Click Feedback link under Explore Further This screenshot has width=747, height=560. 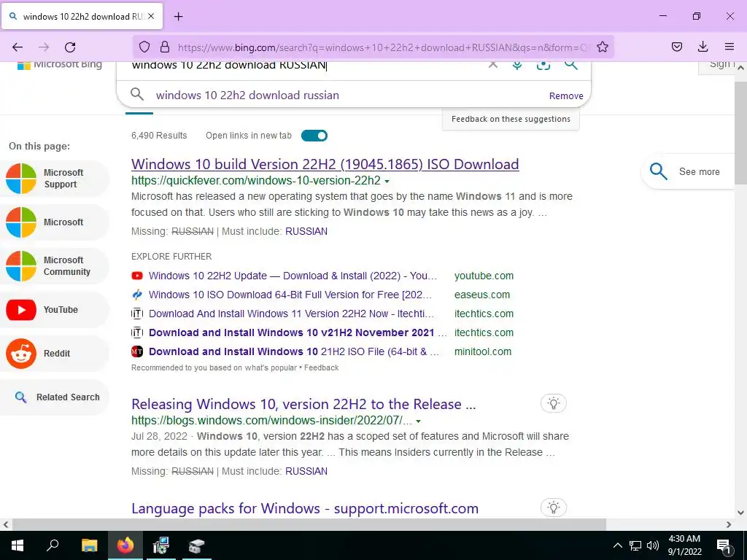click(322, 367)
